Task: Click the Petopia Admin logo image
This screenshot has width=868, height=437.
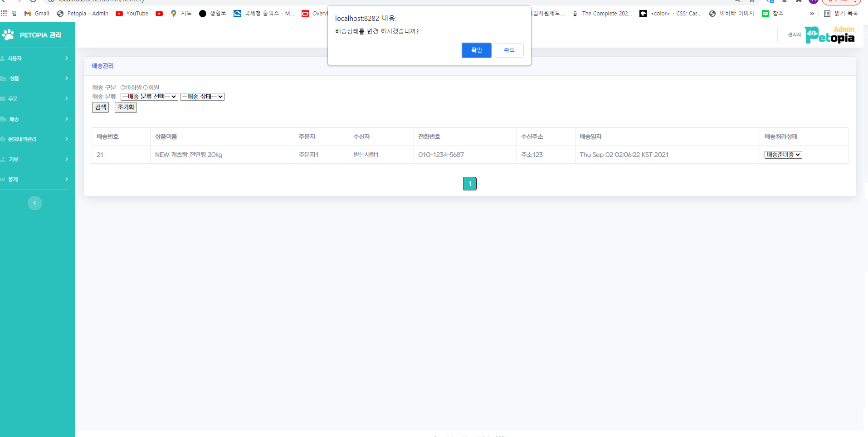Action: pyautogui.click(x=829, y=35)
